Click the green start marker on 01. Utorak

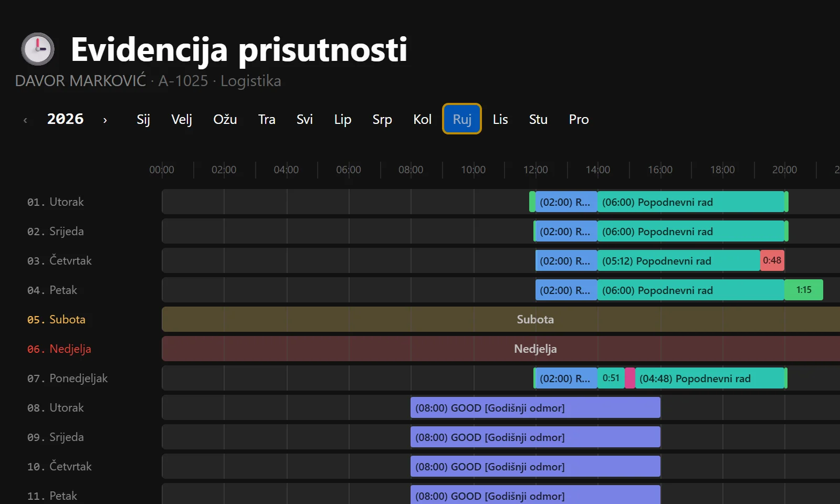(532, 202)
